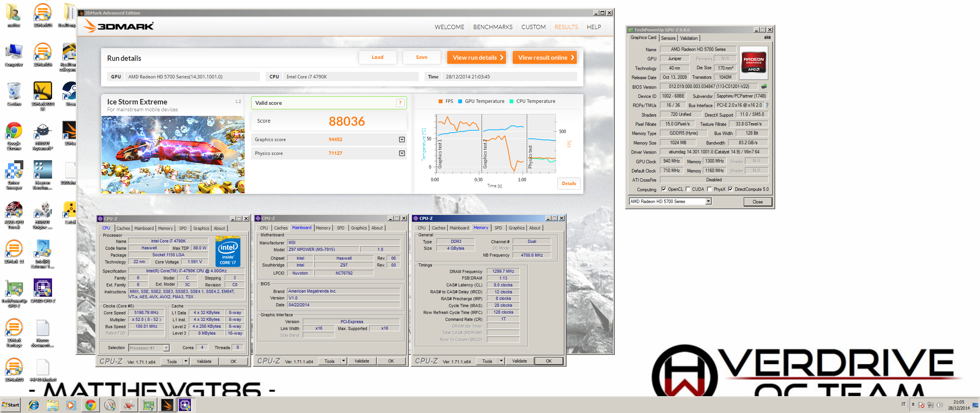Switch to the CPU-Z taskbar button

[x=185, y=405]
